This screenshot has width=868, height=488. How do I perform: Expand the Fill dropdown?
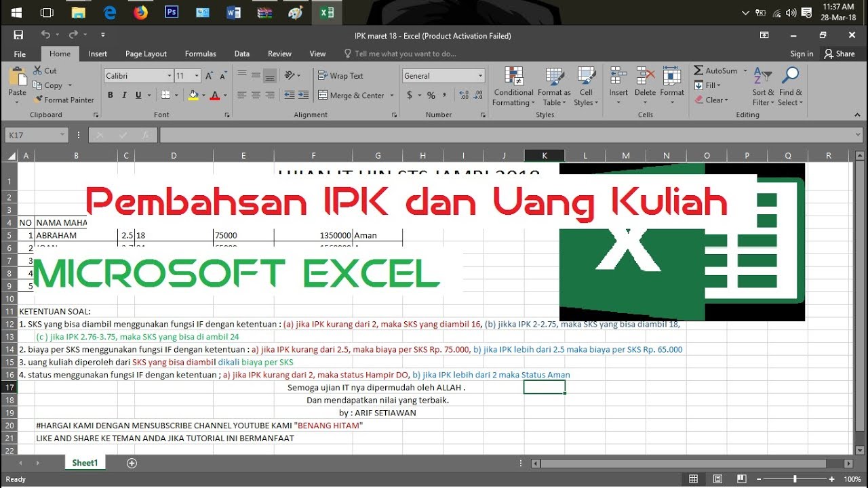(x=719, y=85)
